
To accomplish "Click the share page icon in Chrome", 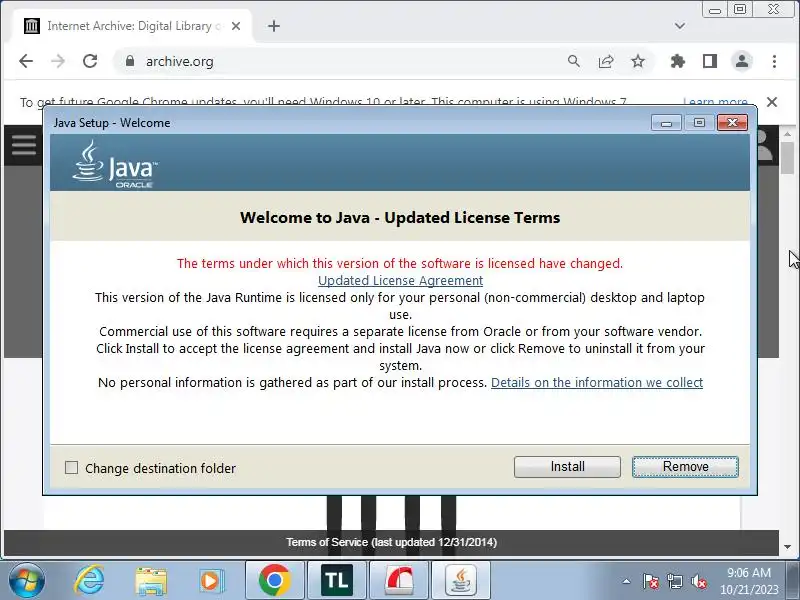I will coord(606,61).
